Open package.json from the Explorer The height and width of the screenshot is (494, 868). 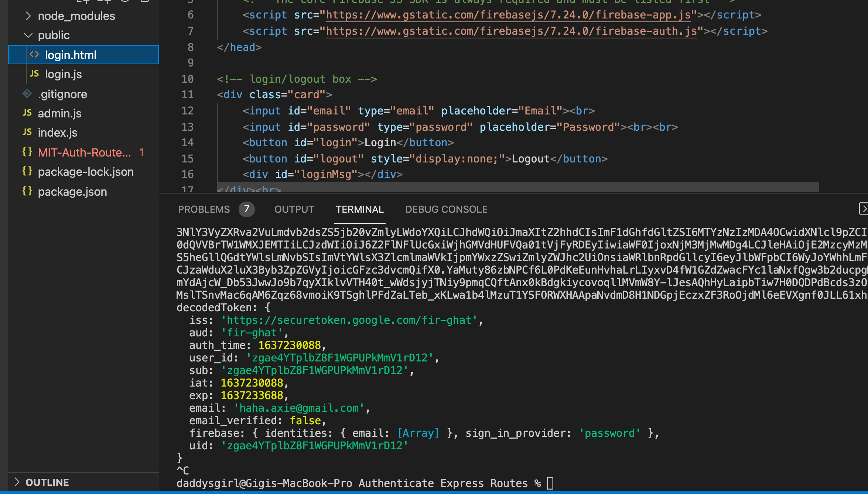tap(72, 192)
